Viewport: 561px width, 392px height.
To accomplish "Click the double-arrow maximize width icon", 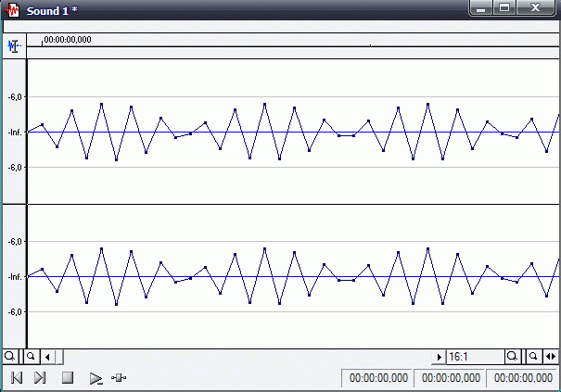I will coord(552,357).
